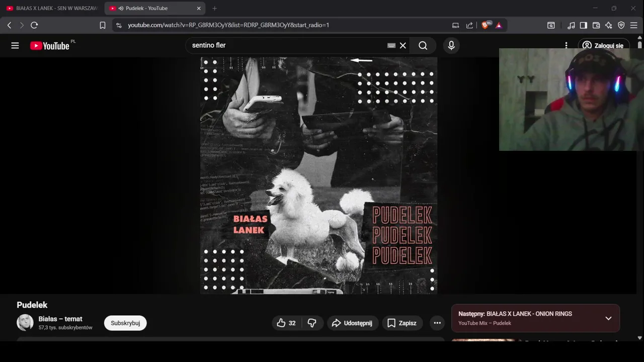Open more actions ellipsis next to Zapisz
This screenshot has width=644, height=362.
437,323
